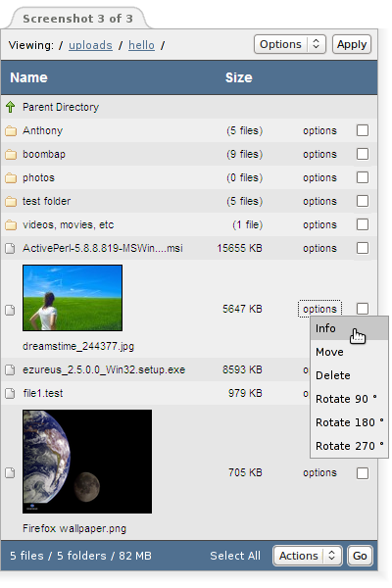The height and width of the screenshot is (588, 392).
Task: Click the file icon beside dreamstime thumbnail
Action: point(10,310)
